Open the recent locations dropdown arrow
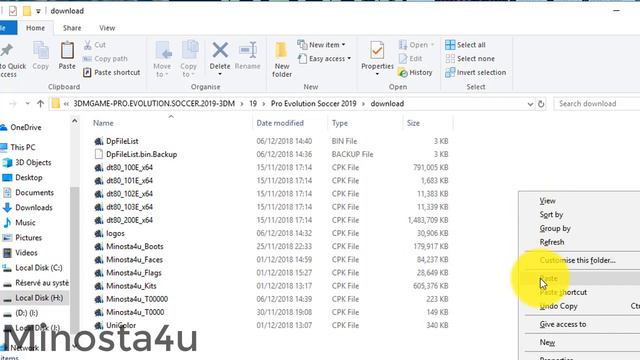This screenshot has height=360, width=640. pyautogui.click(x=27, y=104)
